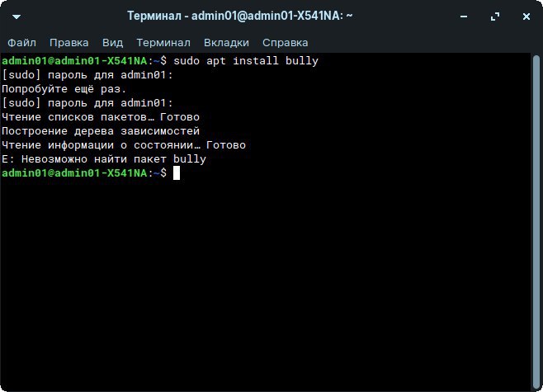Click the 'Попробуйте ещё раз.' line

click(64, 88)
